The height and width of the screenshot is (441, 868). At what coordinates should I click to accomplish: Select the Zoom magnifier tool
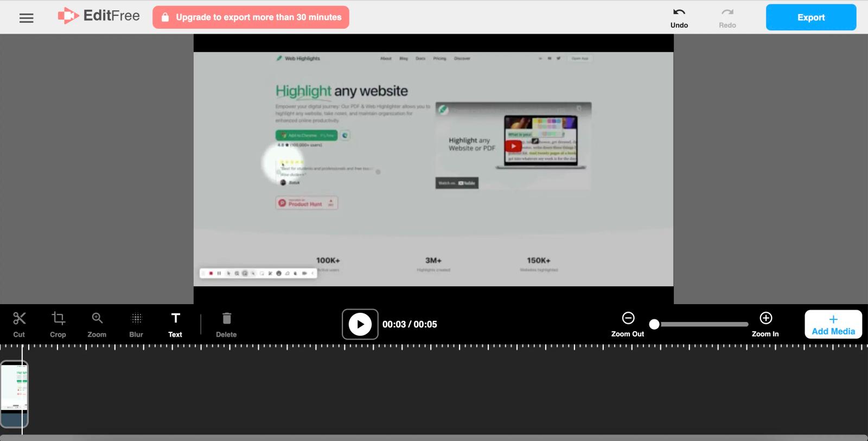97,325
